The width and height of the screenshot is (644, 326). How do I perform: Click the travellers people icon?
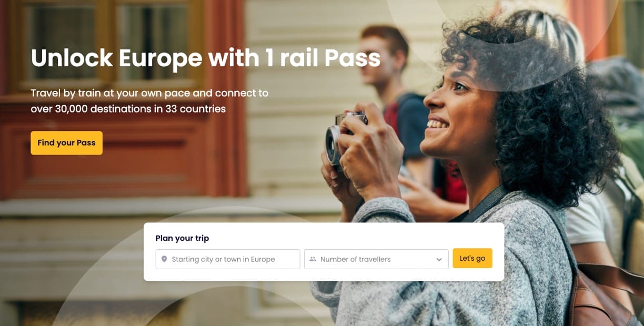pyautogui.click(x=313, y=259)
